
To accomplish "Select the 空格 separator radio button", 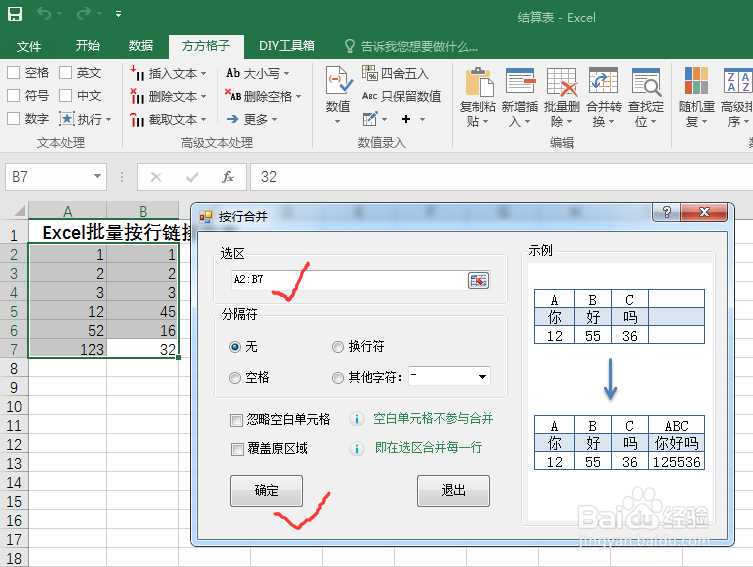I will point(235,378).
